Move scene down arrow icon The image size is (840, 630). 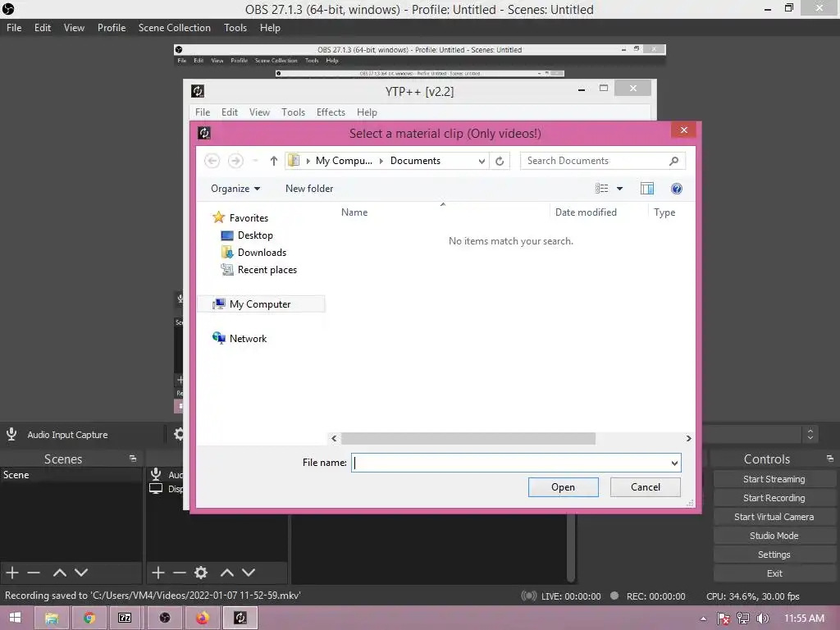coord(81,573)
